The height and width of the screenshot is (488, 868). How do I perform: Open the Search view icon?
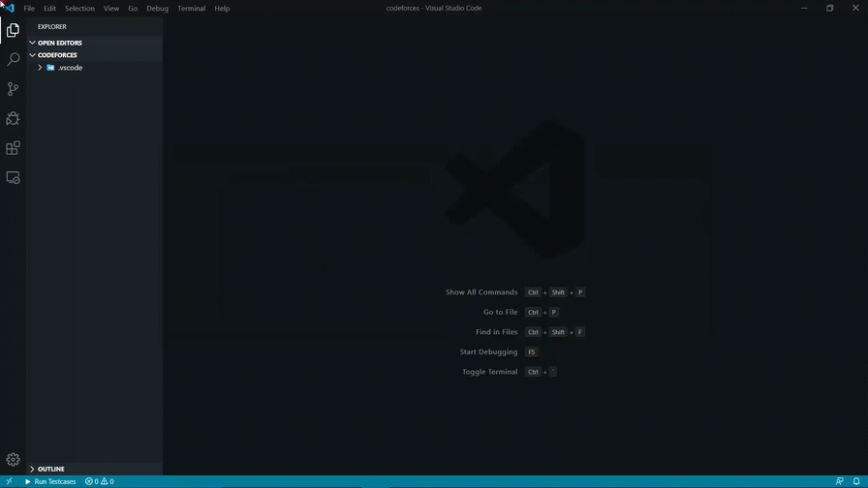pos(13,59)
